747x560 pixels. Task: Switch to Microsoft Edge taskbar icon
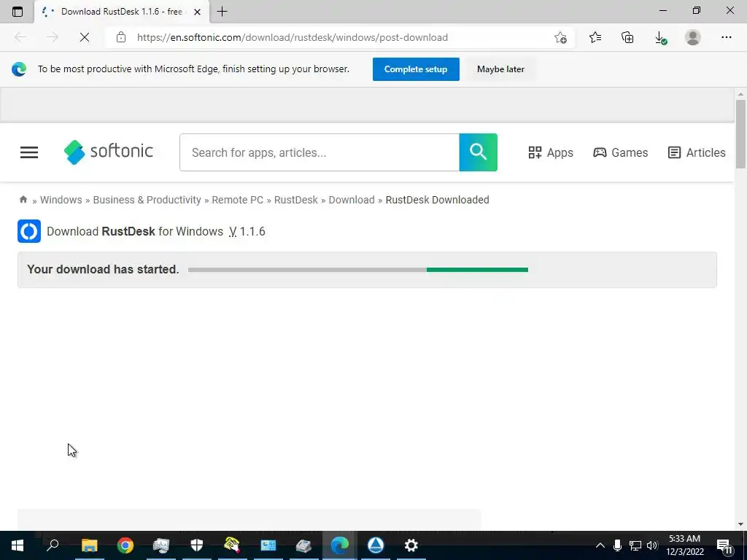[340, 545]
